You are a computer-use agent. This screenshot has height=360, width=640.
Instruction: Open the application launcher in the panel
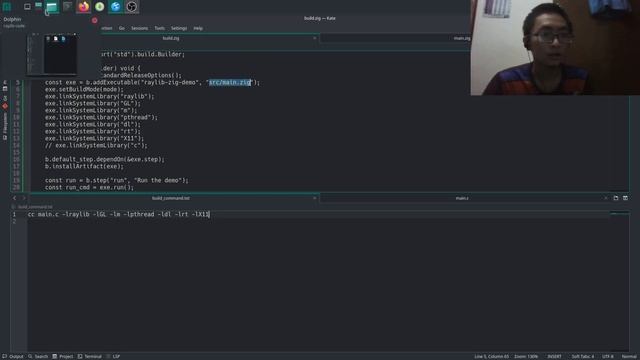point(7,7)
